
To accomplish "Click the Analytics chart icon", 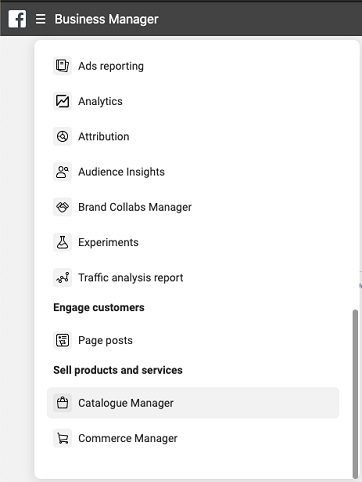I will [62, 101].
